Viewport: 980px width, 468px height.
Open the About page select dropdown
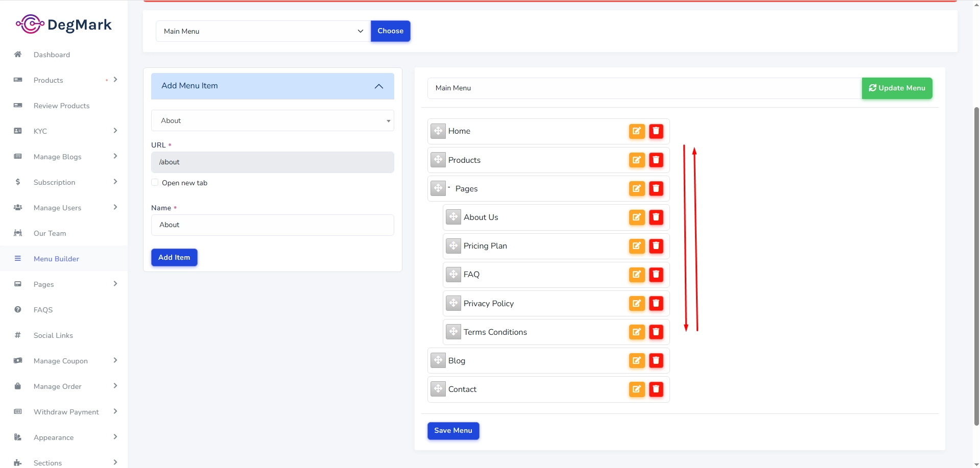[273, 120]
